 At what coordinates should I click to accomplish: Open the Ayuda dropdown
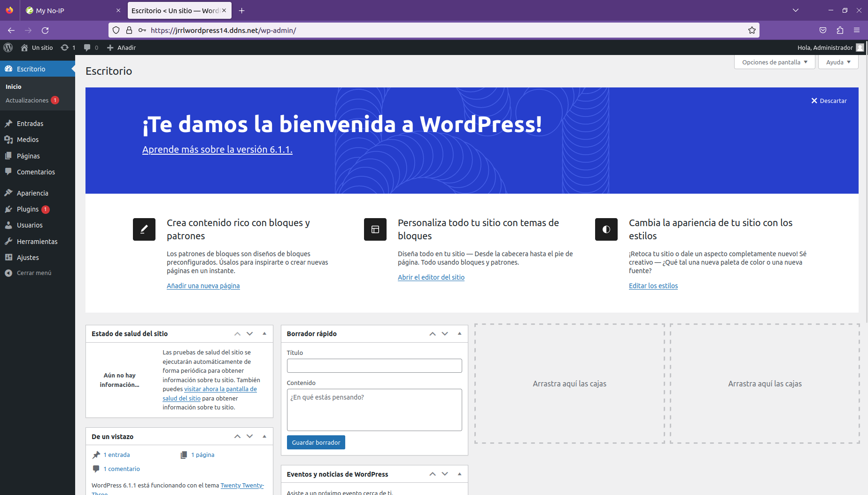coord(838,62)
